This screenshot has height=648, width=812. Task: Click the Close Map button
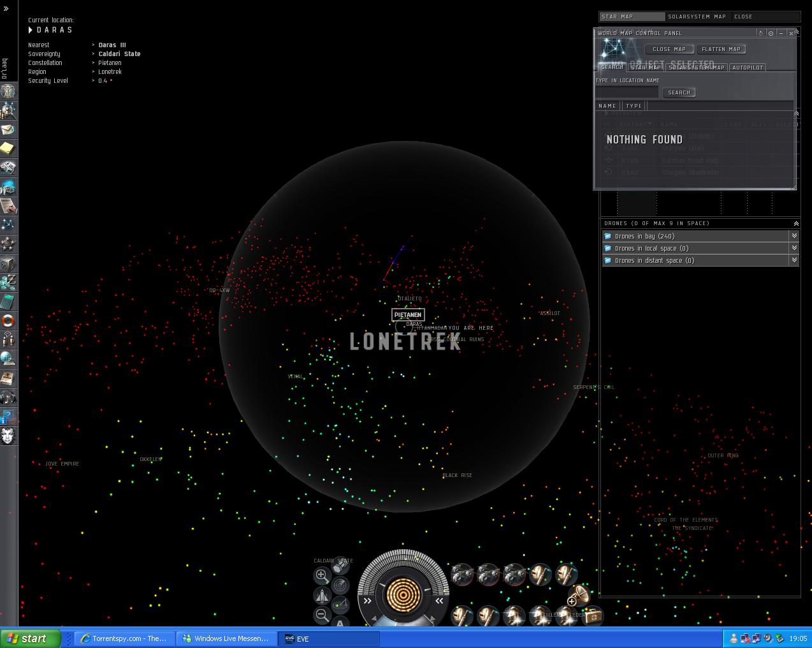(x=669, y=49)
